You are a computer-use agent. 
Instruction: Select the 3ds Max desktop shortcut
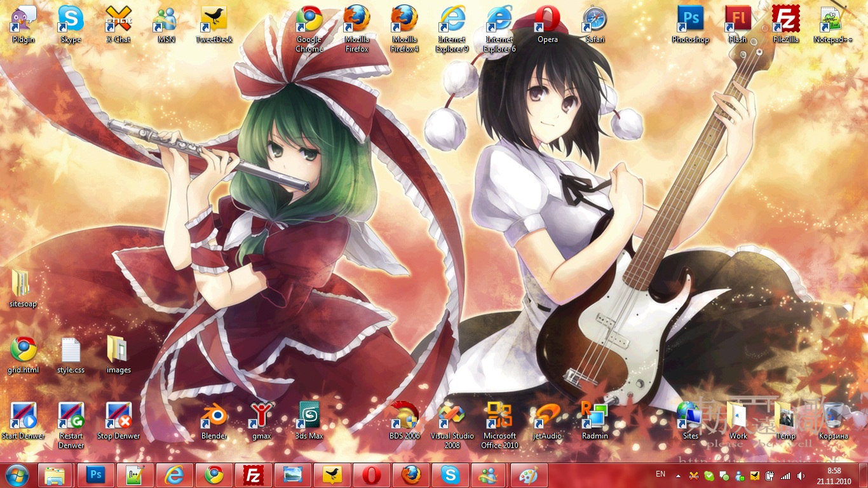click(x=309, y=421)
